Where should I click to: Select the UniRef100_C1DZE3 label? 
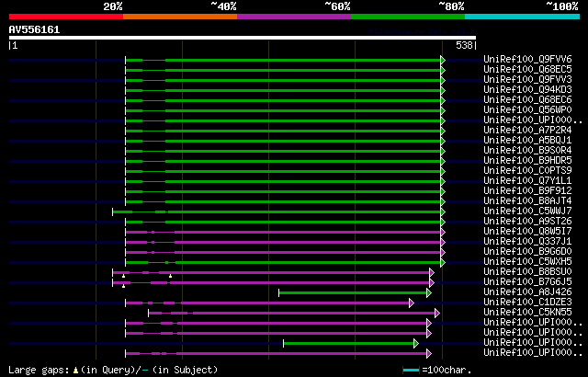527,303
